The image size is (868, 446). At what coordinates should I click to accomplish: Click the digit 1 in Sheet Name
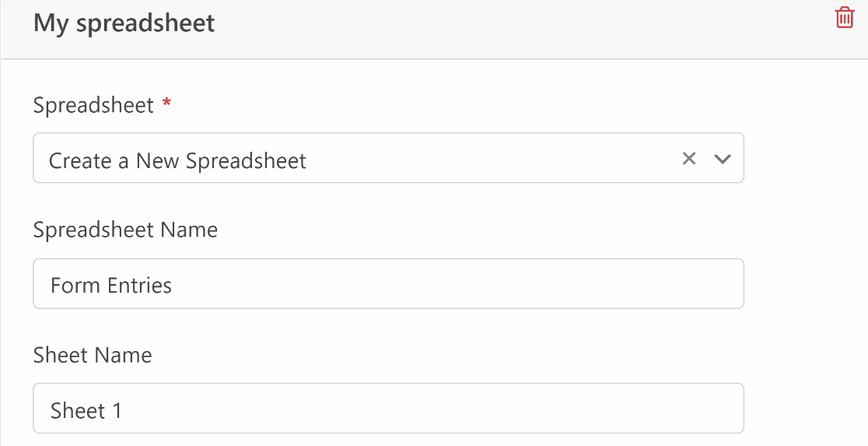point(117,410)
